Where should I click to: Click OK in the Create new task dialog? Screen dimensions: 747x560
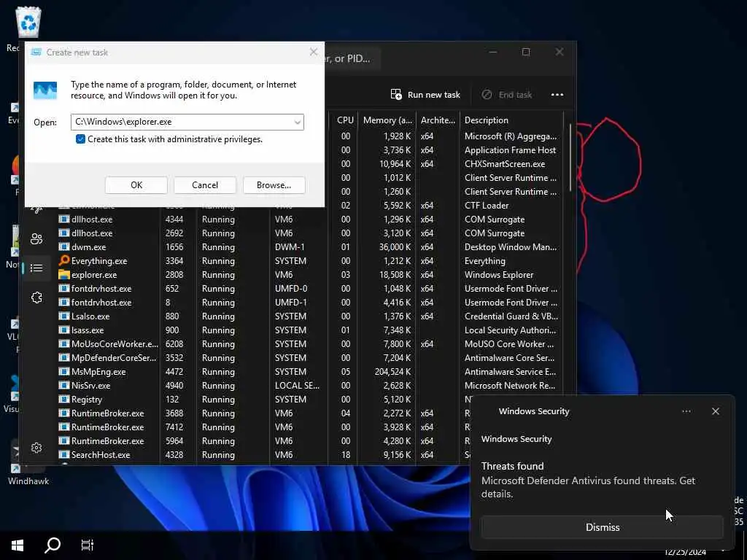coord(136,185)
